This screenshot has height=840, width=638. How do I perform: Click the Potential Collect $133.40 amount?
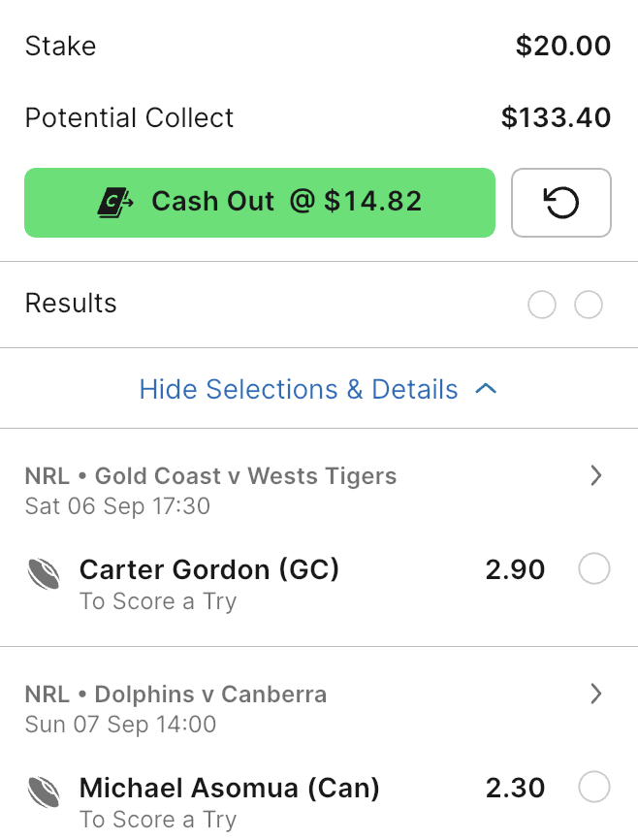coord(556,118)
